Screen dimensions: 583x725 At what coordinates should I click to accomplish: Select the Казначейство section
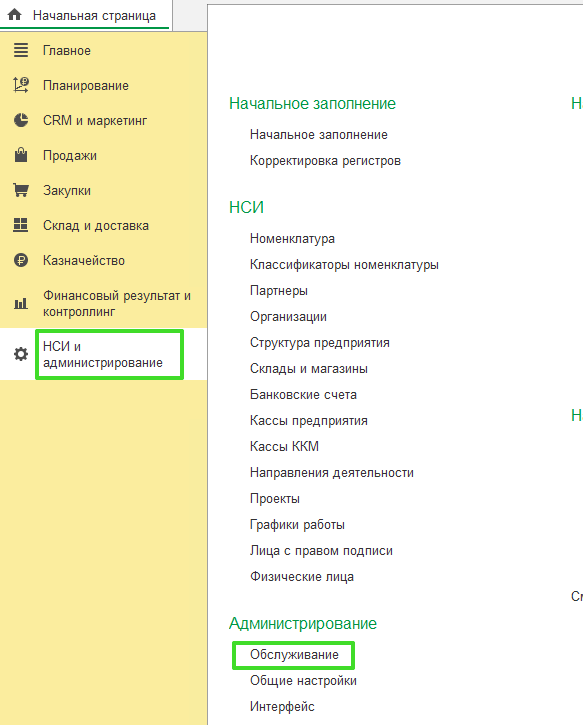pos(84,260)
